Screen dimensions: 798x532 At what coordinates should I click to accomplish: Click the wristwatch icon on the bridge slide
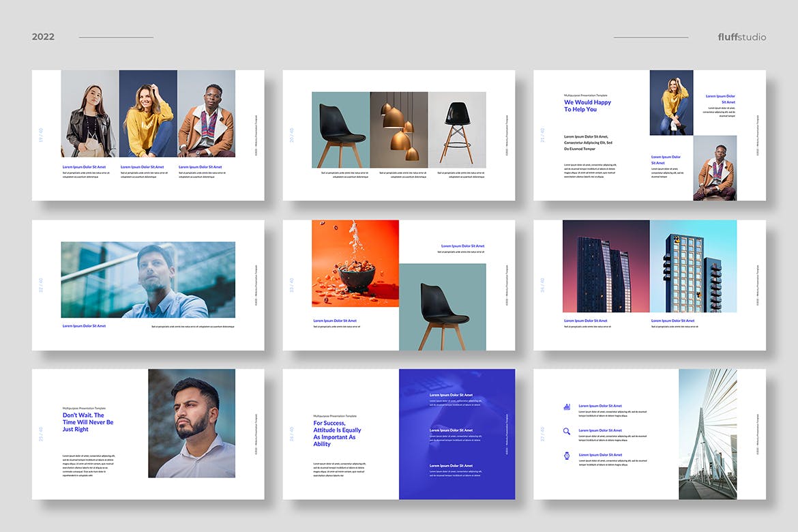point(567,455)
